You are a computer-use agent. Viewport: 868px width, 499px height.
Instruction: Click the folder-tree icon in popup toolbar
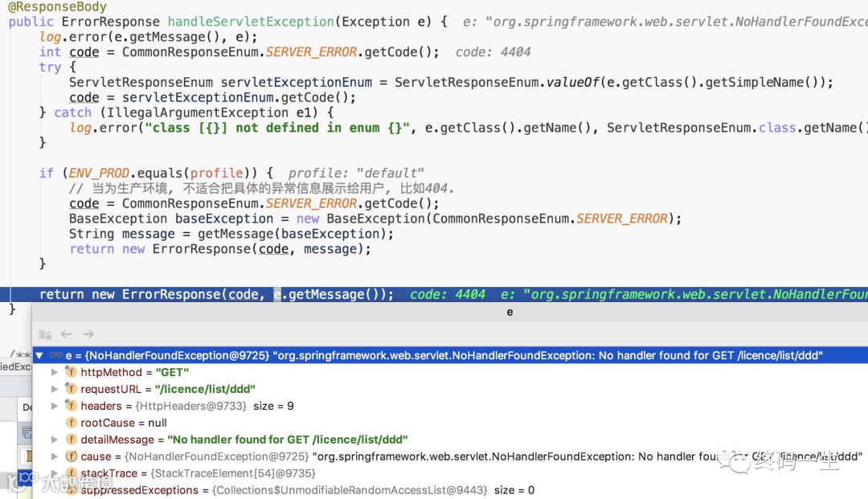point(45,335)
